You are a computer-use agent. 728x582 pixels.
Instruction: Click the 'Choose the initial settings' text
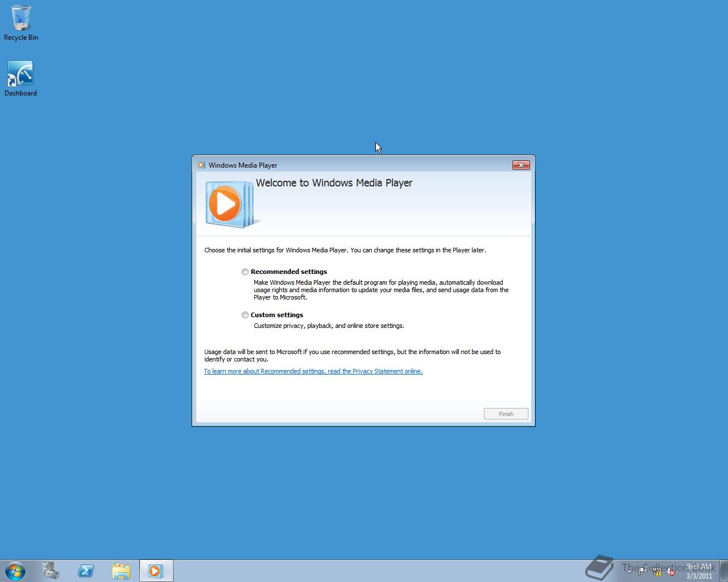(x=345, y=250)
